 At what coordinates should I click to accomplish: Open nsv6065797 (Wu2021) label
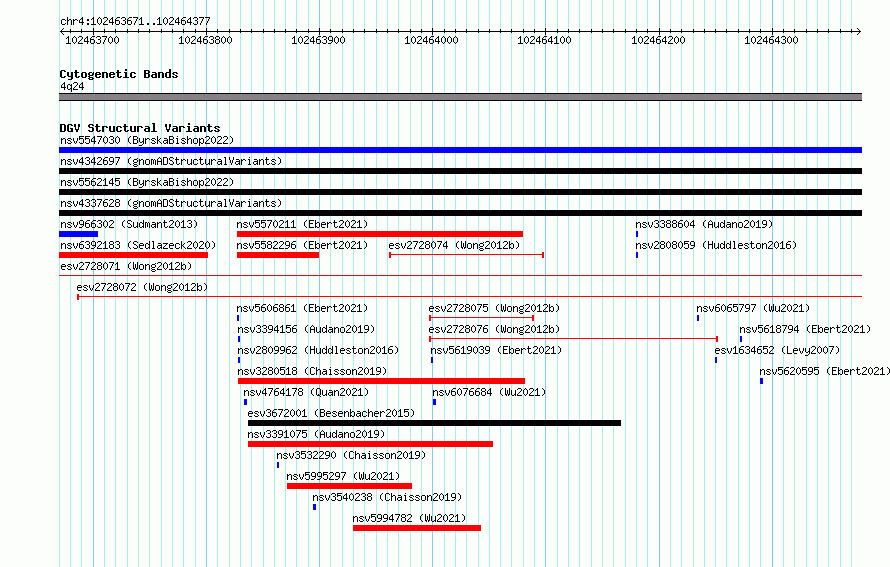coord(753,308)
